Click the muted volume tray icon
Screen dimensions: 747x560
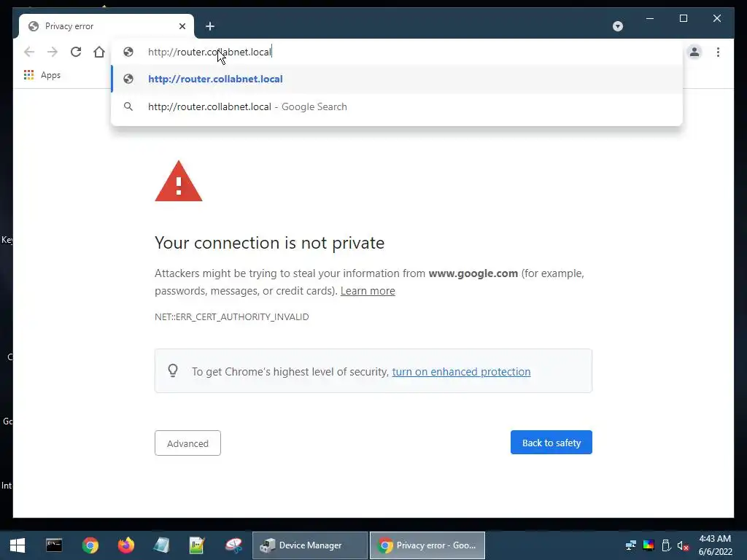click(x=684, y=545)
